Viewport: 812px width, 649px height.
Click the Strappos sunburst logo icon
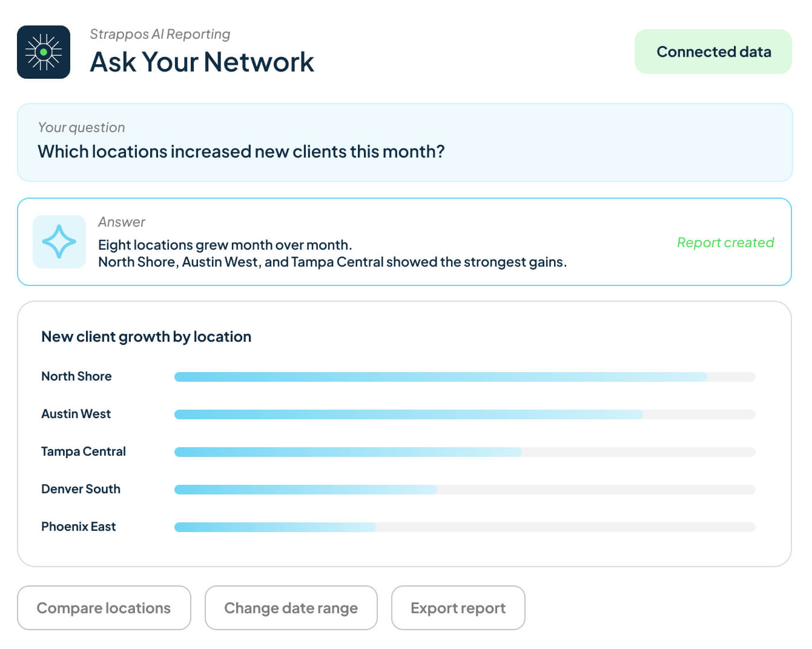pos(44,52)
